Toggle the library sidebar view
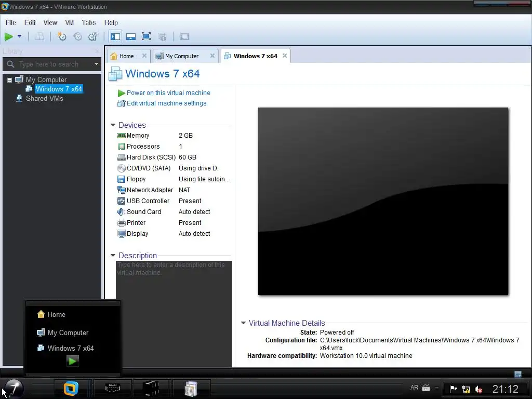532x399 pixels. coord(115,36)
